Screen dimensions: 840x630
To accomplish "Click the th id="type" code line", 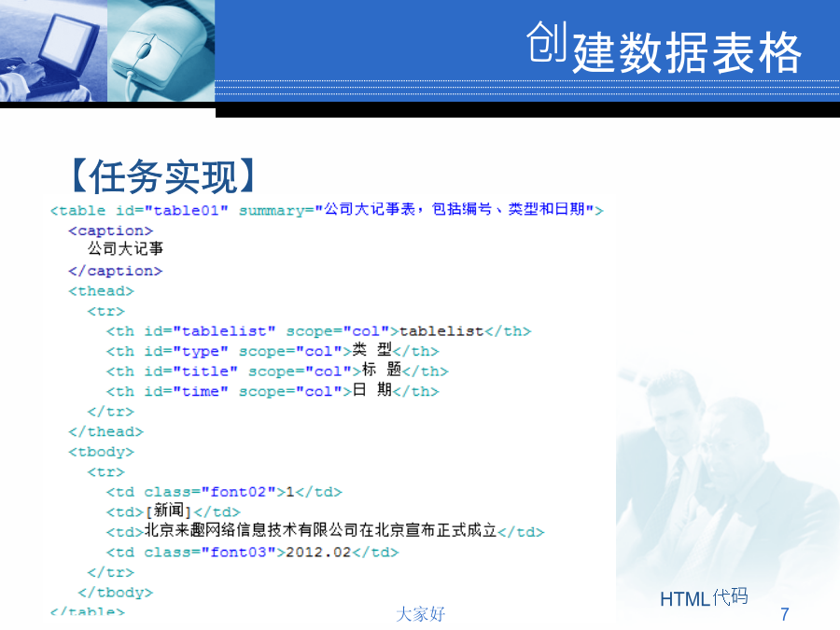I will tap(273, 350).
